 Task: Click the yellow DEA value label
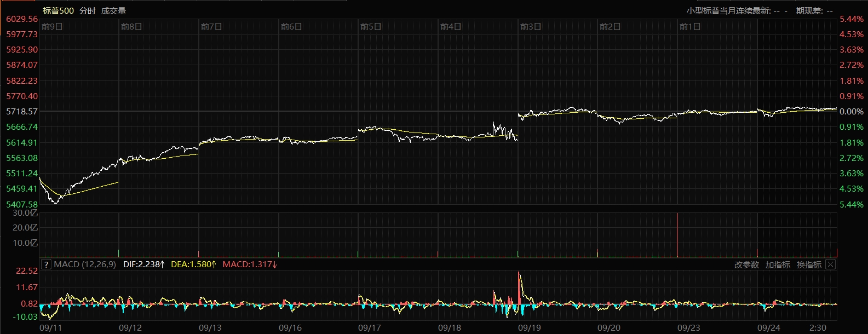click(193, 264)
